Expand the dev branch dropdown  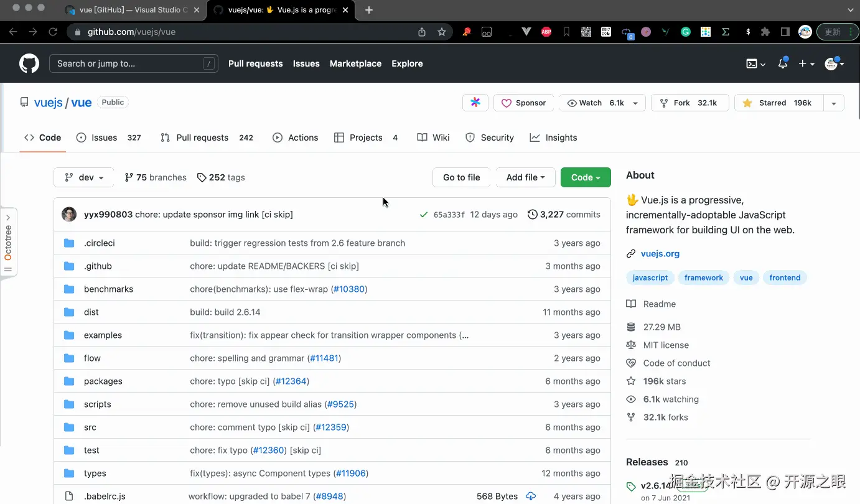point(83,177)
